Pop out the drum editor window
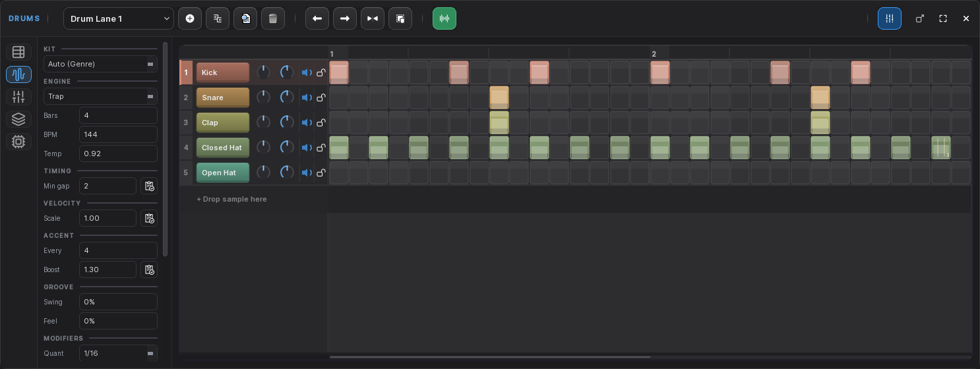The height and width of the screenshot is (369, 980). (920, 18)
